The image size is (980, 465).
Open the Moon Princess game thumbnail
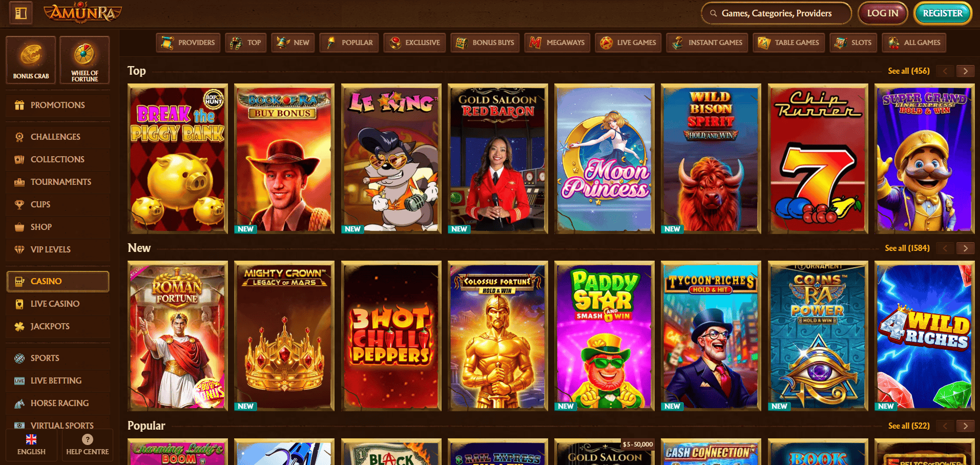(x=604, y=159)
